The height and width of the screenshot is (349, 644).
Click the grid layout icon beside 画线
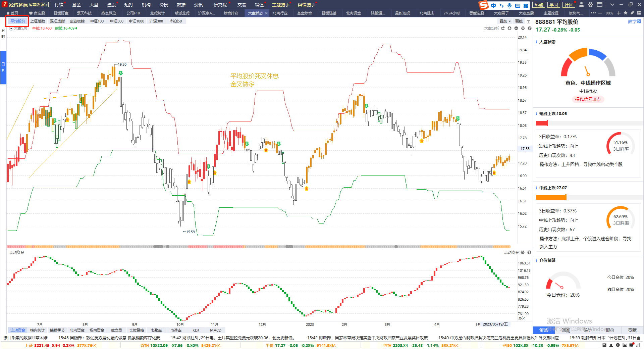pos(529,21)
